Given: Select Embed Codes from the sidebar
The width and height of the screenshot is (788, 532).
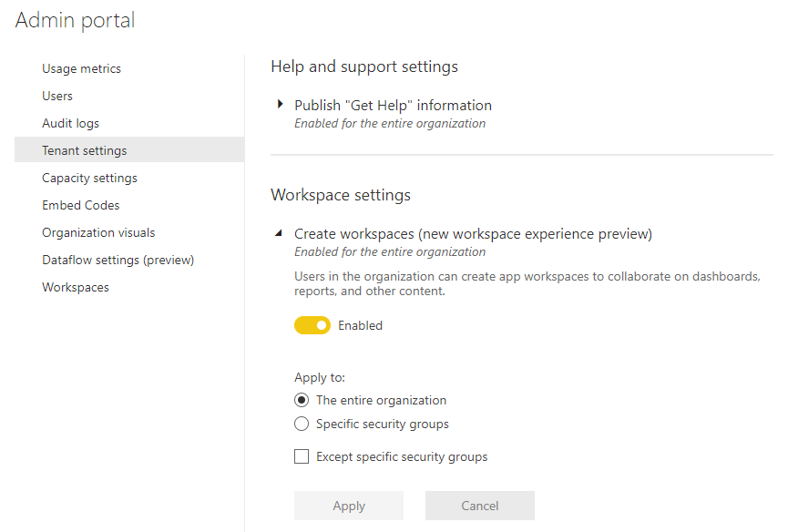Looking at the screenshot, I should tap(80, 204).
